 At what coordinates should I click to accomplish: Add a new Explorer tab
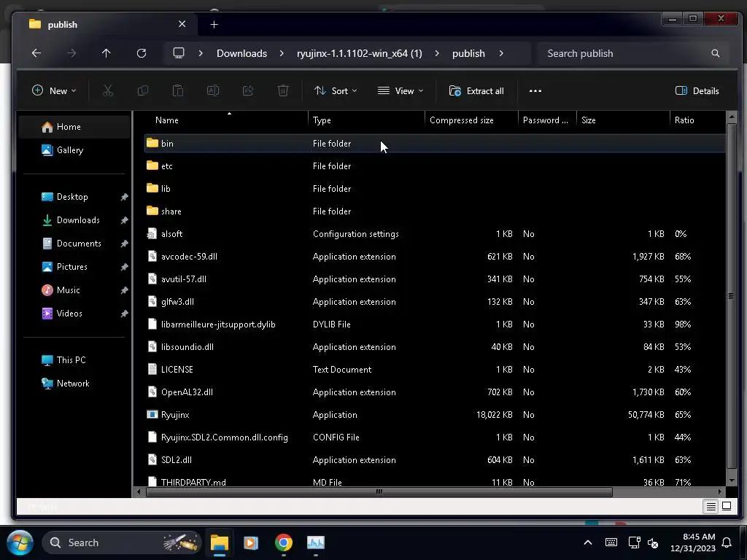214,24
